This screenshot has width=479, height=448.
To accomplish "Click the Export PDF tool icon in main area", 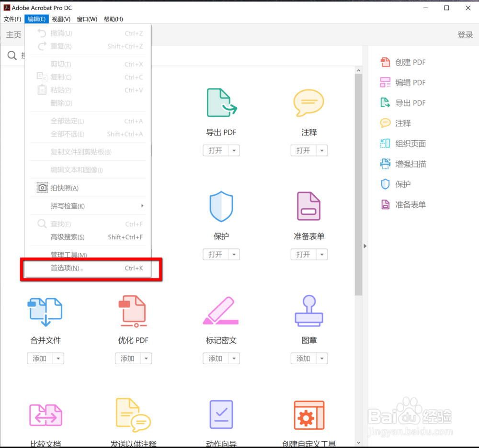I will pos(222,102).
